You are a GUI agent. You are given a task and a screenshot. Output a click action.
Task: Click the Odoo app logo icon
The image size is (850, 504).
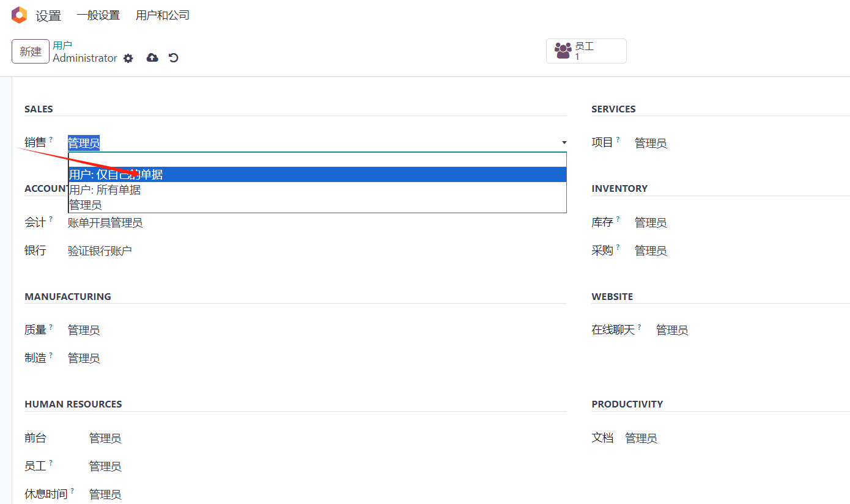pos(19,15)
